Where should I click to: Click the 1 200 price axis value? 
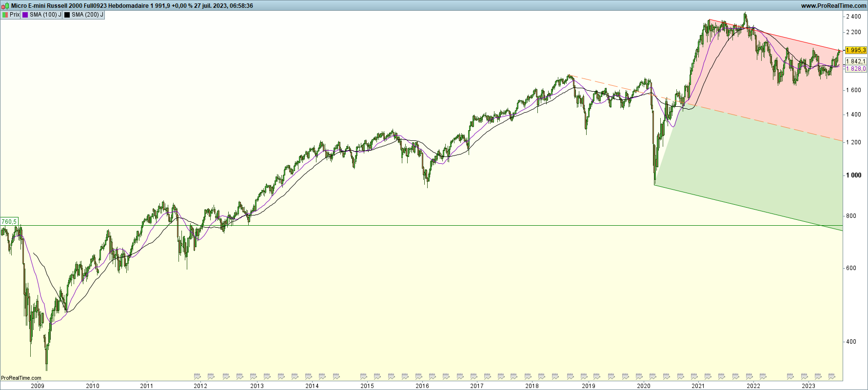853,142
